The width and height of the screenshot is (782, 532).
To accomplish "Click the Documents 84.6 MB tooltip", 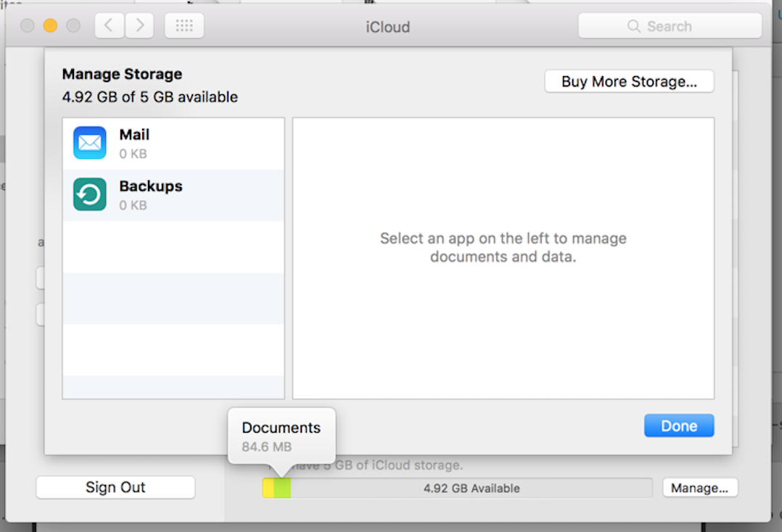I will [x=281, y=436].
